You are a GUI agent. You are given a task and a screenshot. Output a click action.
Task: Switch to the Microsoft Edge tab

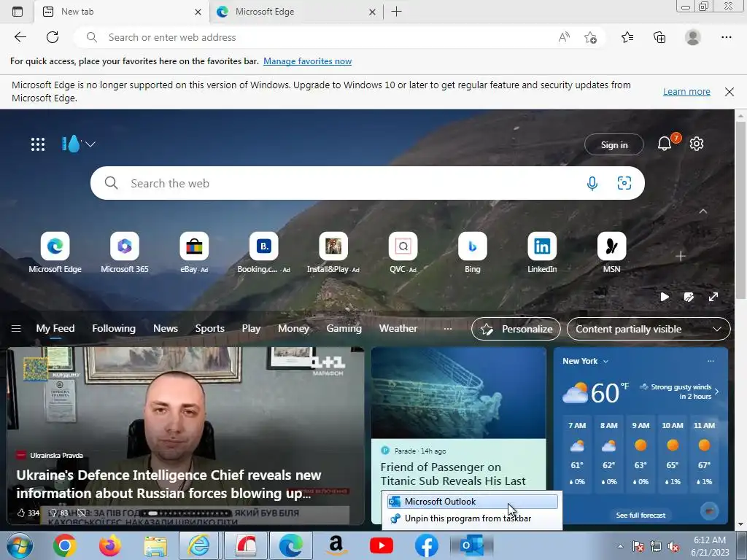tap(295, 12)
